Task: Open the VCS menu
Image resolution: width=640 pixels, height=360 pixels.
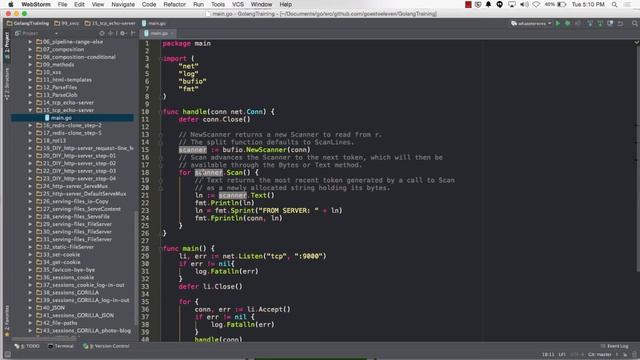Action: [238, 4]
